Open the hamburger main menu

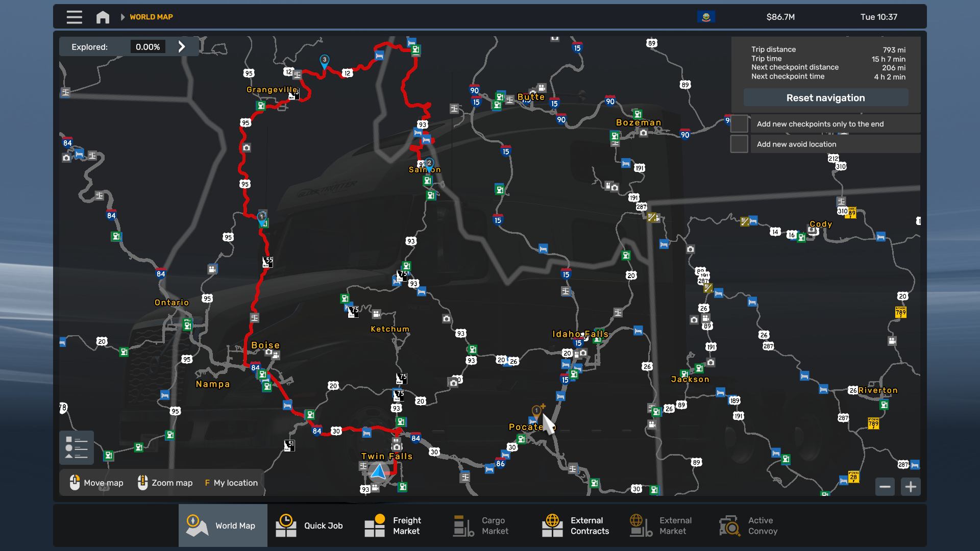[74, 17]
